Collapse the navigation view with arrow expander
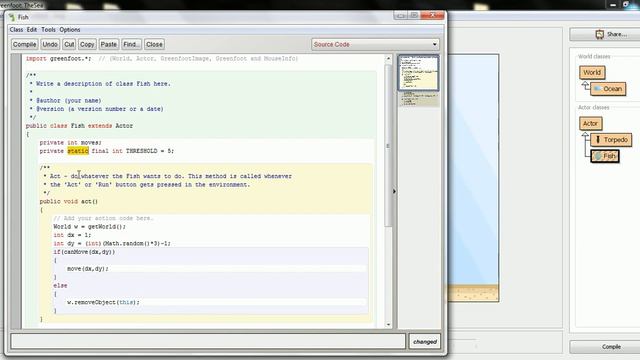The height and width of the screenshot is (360, 640). tap(394, 191)
